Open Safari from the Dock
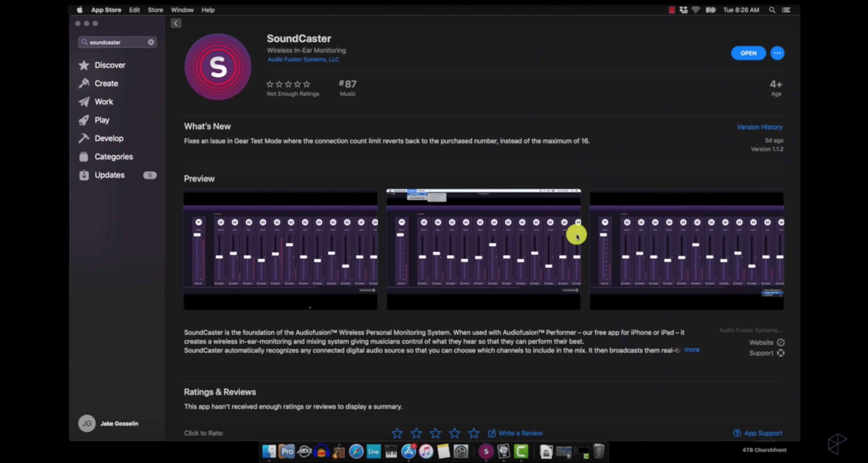 (x=356, y=452)
